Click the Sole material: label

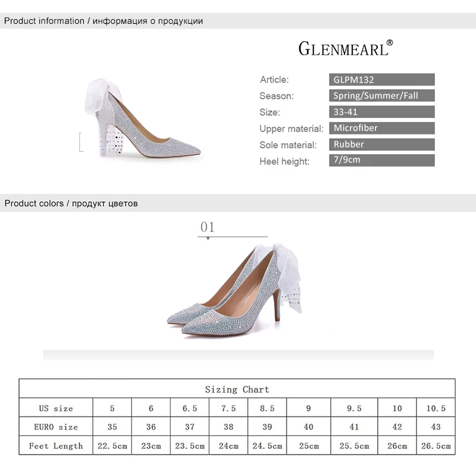click(x=288, y=145)
